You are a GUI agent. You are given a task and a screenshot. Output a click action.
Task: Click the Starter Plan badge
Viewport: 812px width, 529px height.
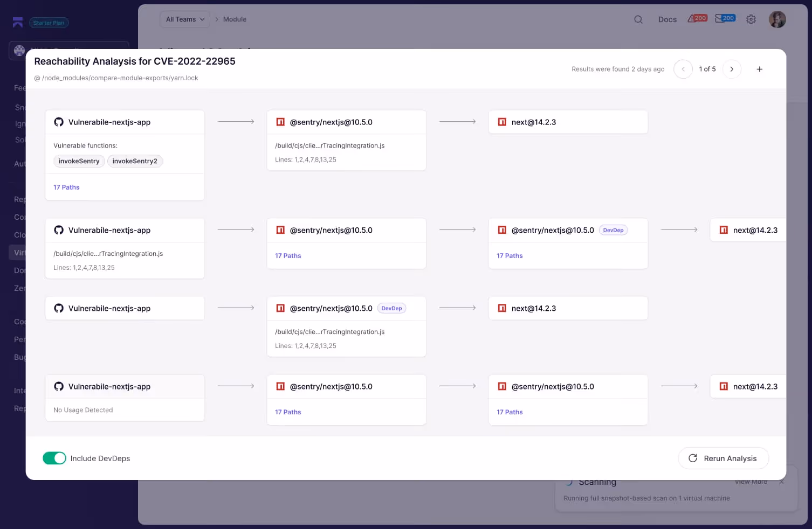(49, 23)
